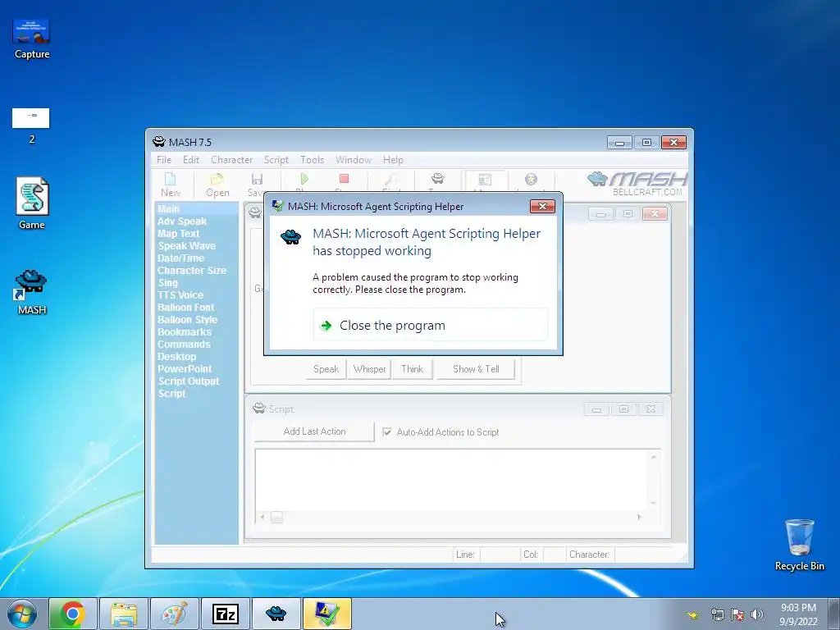This screenshot has height=630, width=840.
Task: Select Commands in the sidebar
Action: coord(183,345)
